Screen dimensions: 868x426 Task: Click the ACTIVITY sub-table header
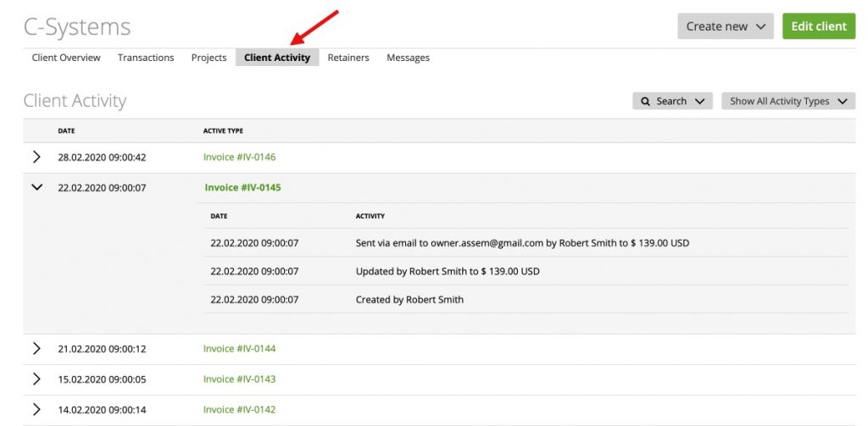[x=370, y=216]
